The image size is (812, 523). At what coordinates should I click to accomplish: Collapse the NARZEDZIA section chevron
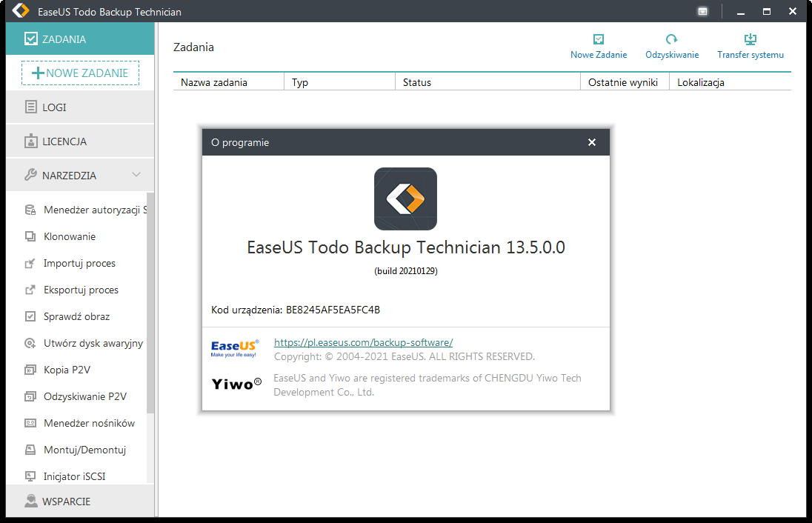[136, 175]
